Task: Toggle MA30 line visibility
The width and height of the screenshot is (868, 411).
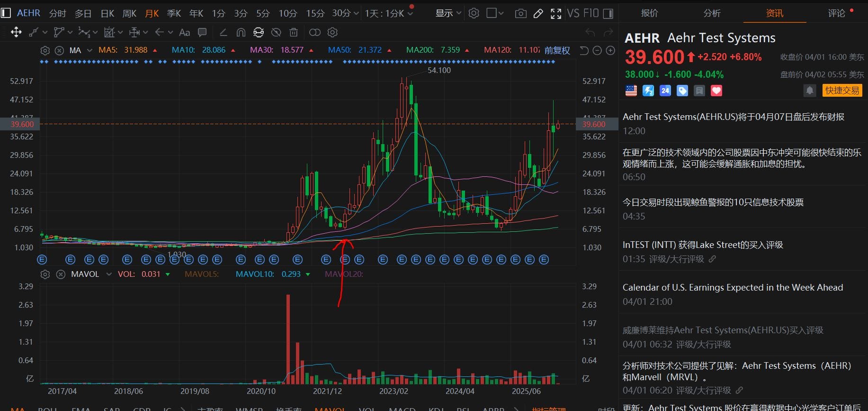Action: pos(282,50)
